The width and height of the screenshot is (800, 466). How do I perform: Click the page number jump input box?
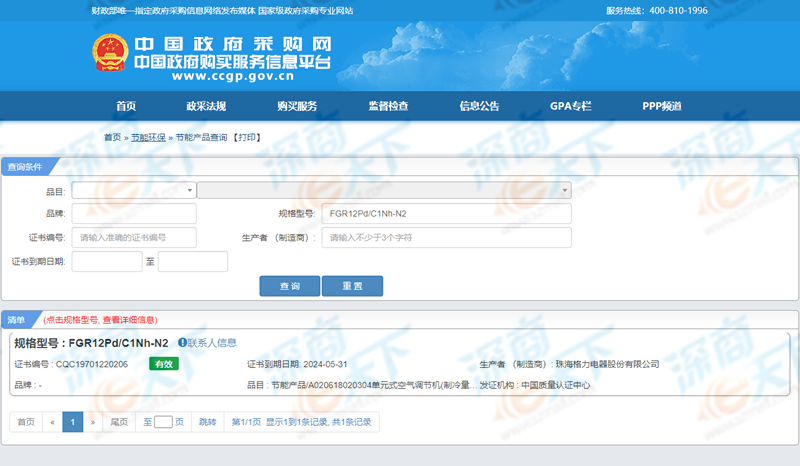click(x=163, y=422)
